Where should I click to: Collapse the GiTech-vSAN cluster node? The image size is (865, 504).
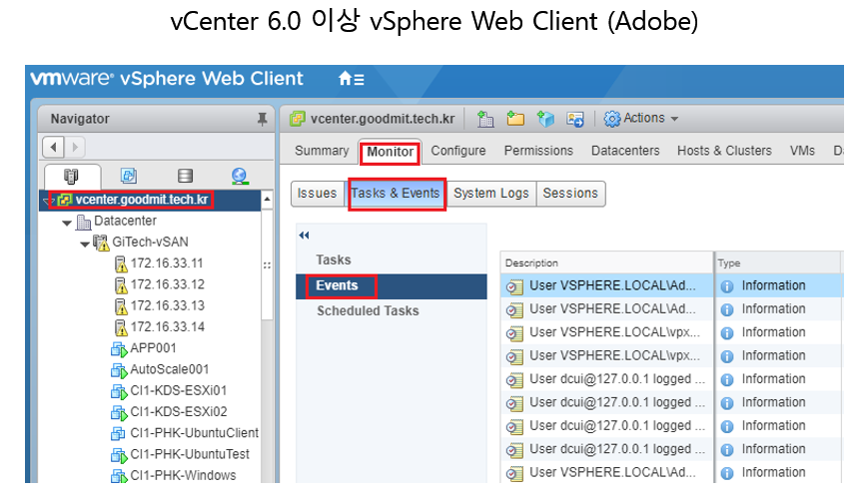(x=85, y=244)
